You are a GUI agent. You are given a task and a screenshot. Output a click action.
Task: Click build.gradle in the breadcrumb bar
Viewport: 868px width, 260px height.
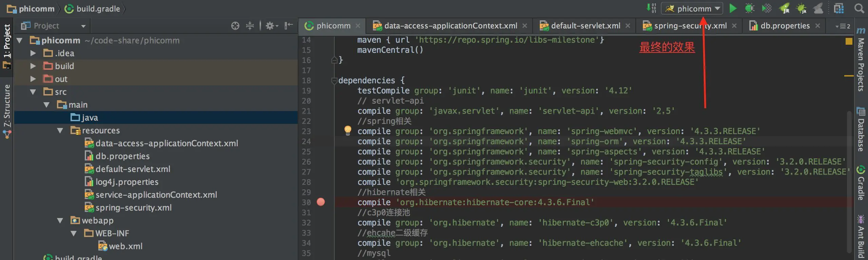[98, 9]
